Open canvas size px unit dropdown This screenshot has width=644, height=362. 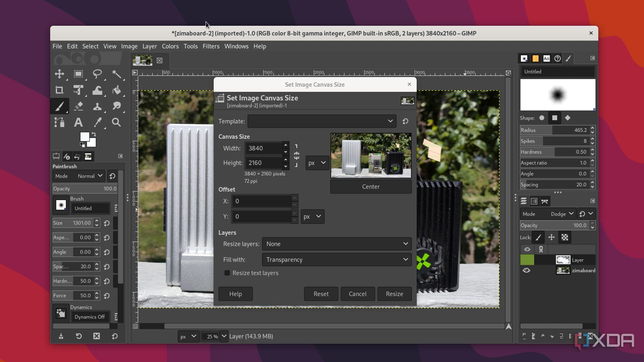(x=317, y=163)
